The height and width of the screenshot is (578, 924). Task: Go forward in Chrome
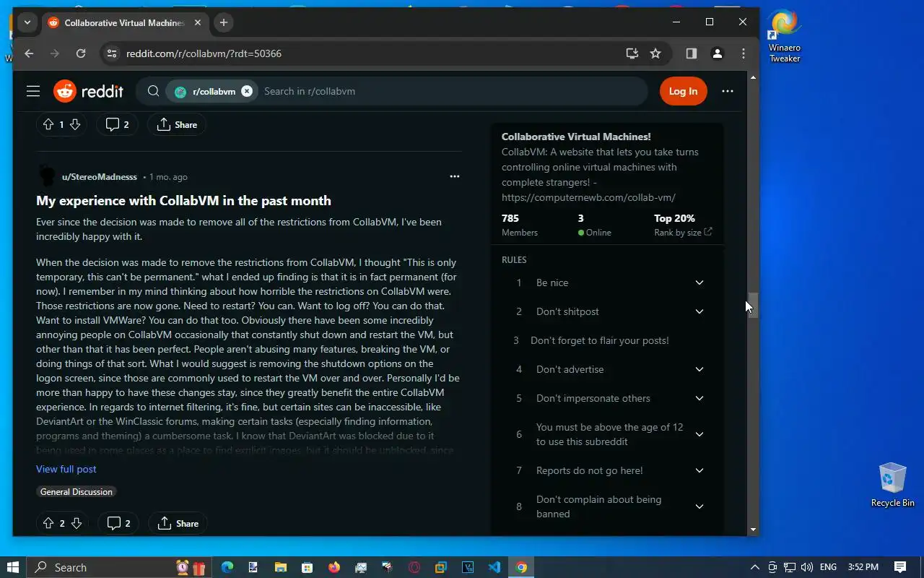55,53
